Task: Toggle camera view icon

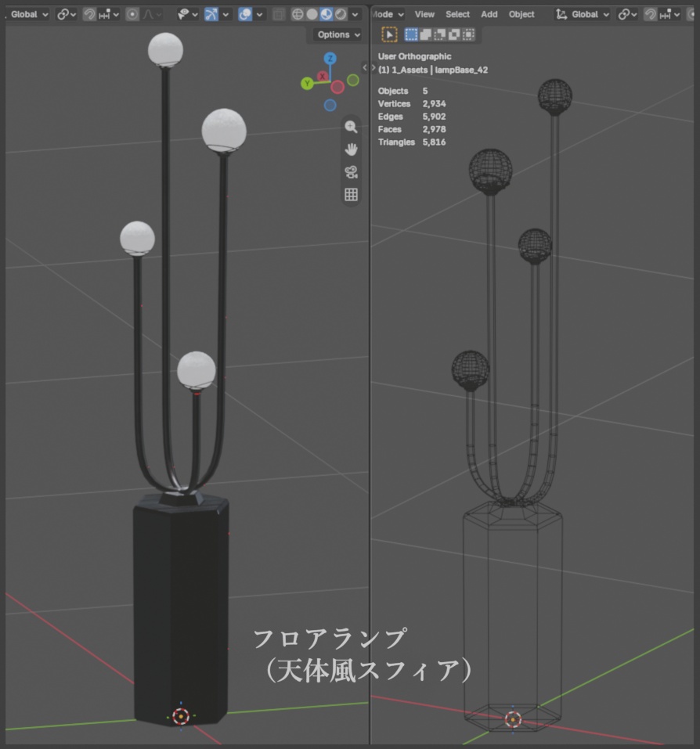Action: click(352, 172)
